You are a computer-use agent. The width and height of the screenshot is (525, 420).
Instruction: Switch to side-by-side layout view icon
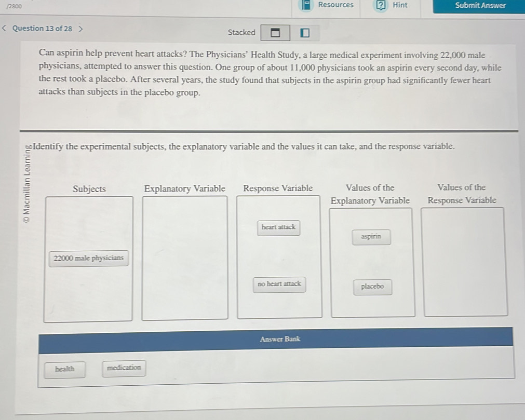(304, 33)
